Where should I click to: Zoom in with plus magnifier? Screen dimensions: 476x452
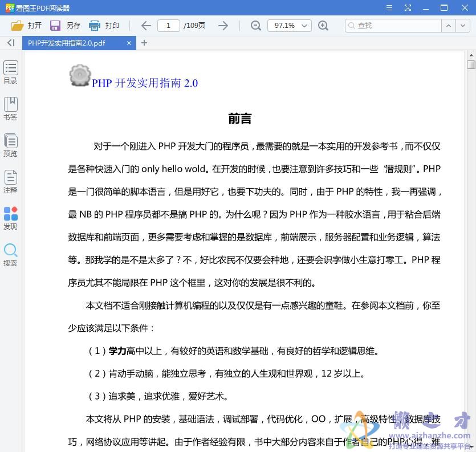pyautogui.click(x=323, y=26)
